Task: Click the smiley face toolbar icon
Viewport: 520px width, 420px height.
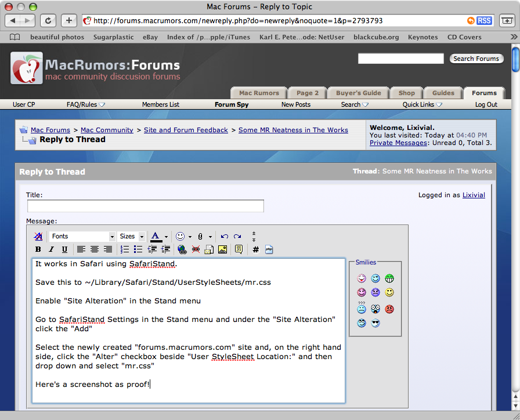Action: tap(180, 236)
